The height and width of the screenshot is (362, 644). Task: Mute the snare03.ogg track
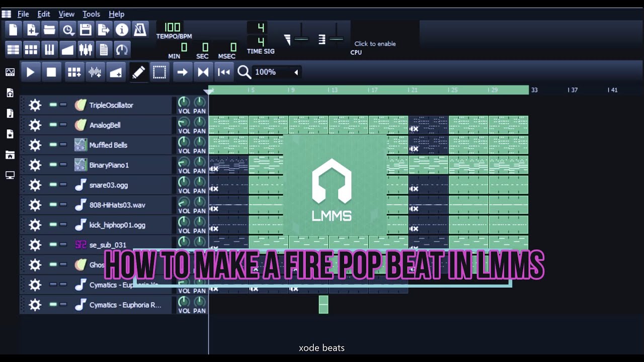[53, 185]
